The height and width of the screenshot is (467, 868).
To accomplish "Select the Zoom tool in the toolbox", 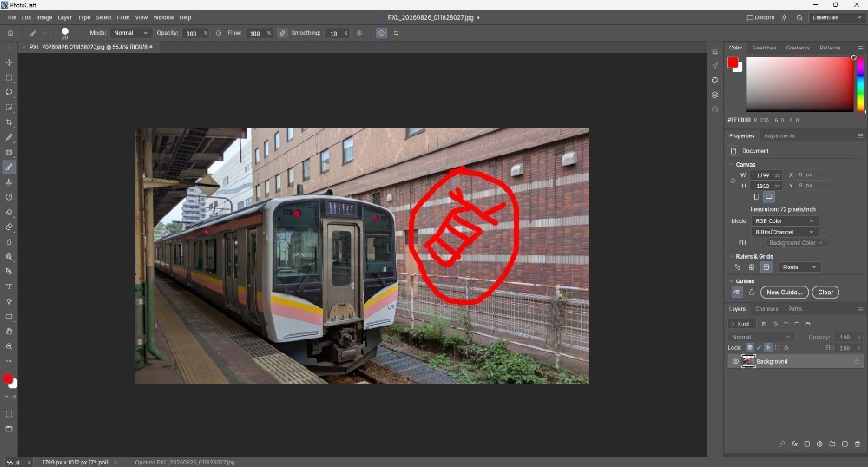I will pyautogui.click(x=9, y=346).
